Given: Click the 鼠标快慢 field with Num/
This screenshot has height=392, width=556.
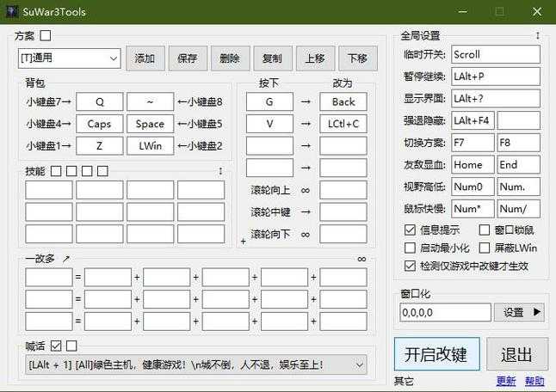Looking at the screenshot, I should point(519,209).
